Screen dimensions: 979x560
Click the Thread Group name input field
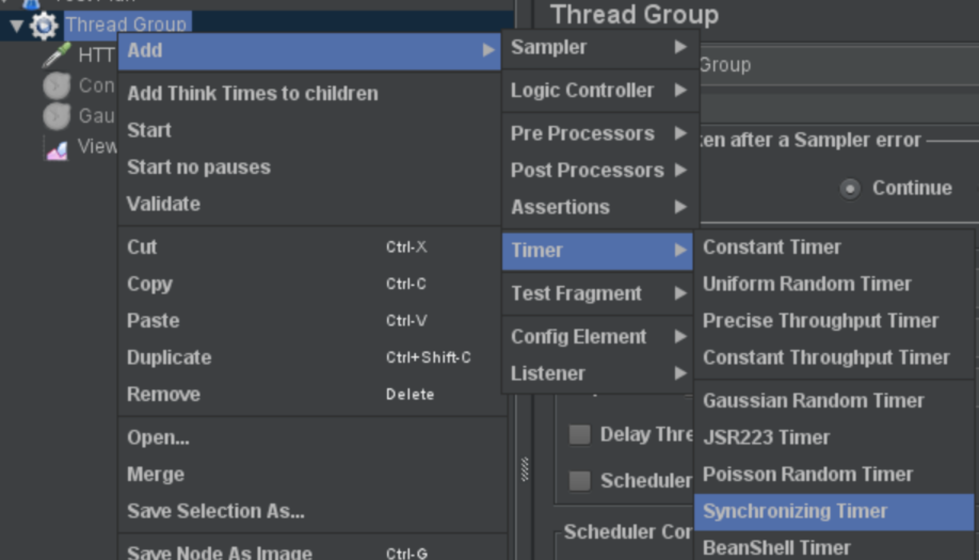(836, 65)
